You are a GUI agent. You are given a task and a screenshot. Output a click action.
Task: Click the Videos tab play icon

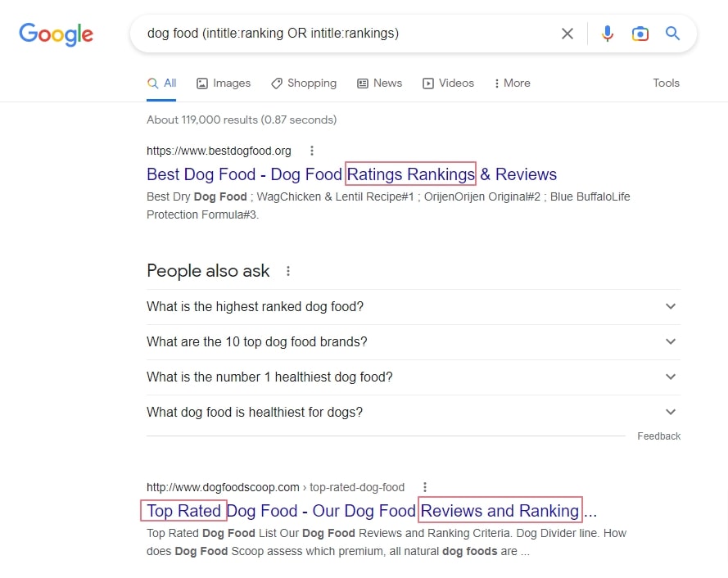point(428,84)
